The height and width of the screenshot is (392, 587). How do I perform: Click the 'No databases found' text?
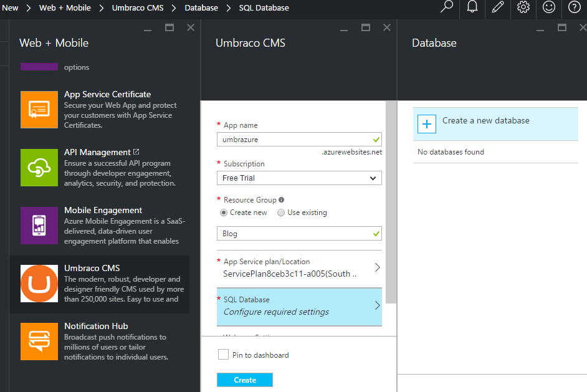[451, 152]
